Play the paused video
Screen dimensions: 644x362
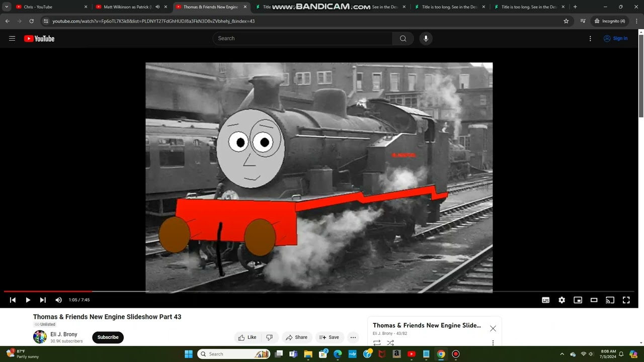pos(28,300)
